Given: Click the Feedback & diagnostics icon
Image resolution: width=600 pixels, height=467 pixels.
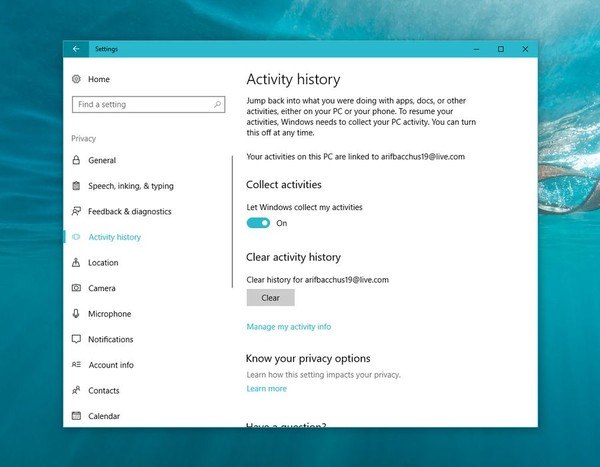Looking at the screenshot, I should pyautogui.click(x=76, y=212).
